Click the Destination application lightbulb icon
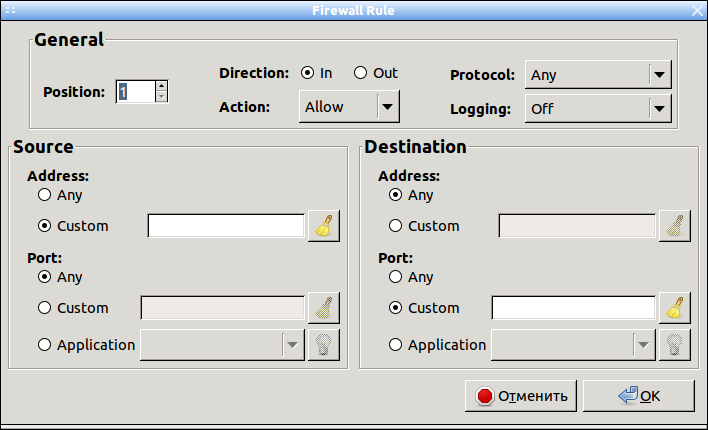Screen dimensions: 708x430 point(675,345)
